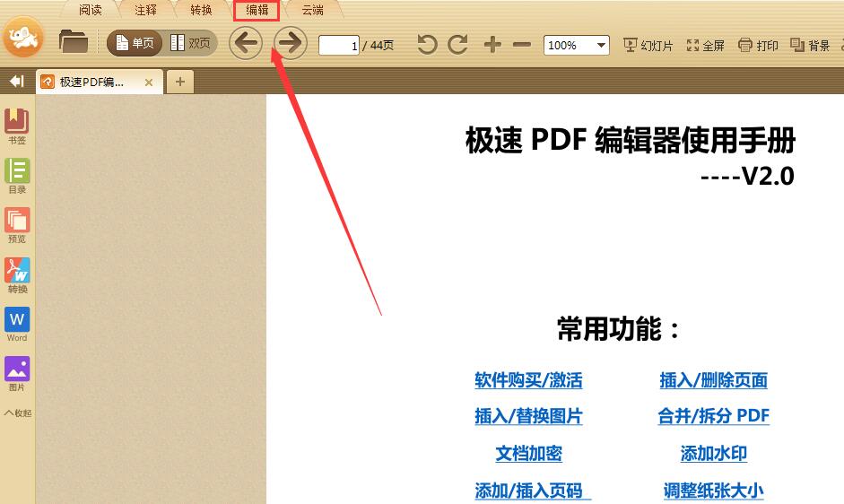
Task: Open the 编辑 tab
Action: pyautogui.click(x=257, y=10)
